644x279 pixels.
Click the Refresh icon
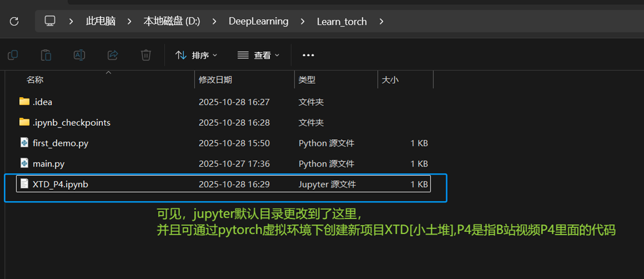(x=14, y=22)
